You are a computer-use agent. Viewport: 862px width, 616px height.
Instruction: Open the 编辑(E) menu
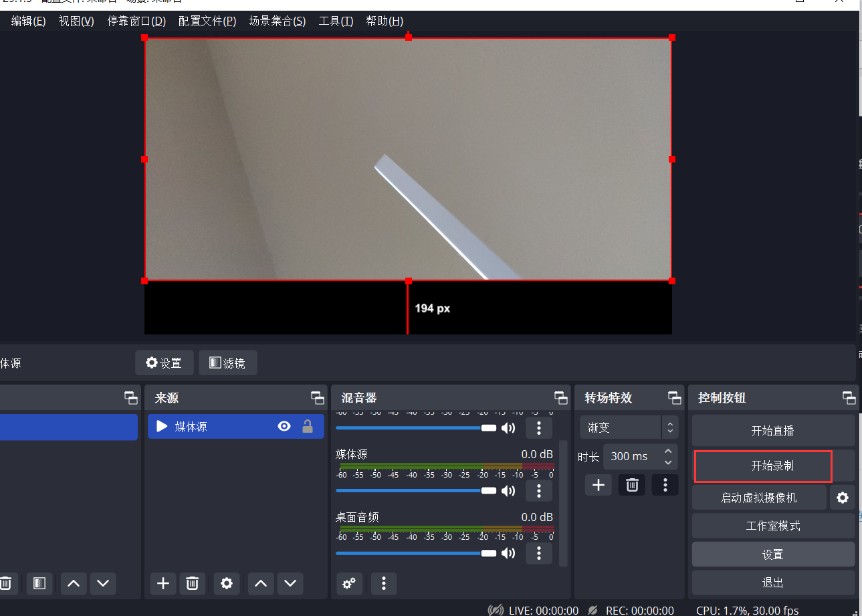(28, 21)
